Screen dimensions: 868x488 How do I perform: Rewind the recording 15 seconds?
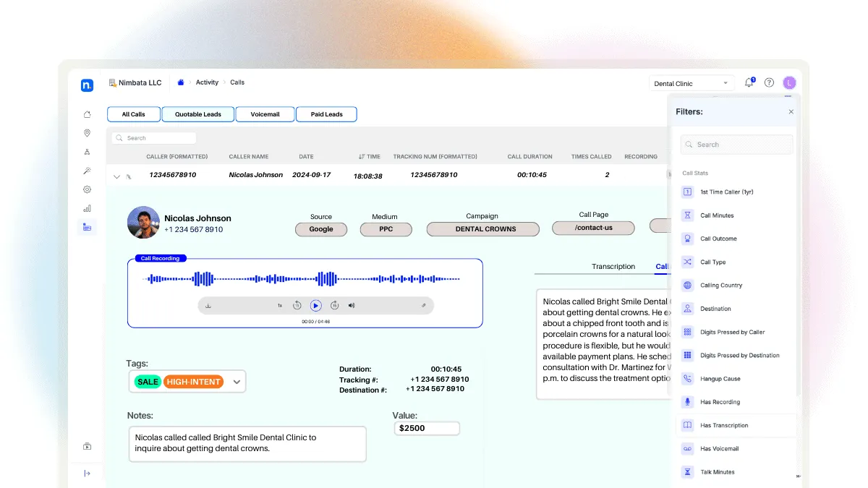click(x=297, y=306)
